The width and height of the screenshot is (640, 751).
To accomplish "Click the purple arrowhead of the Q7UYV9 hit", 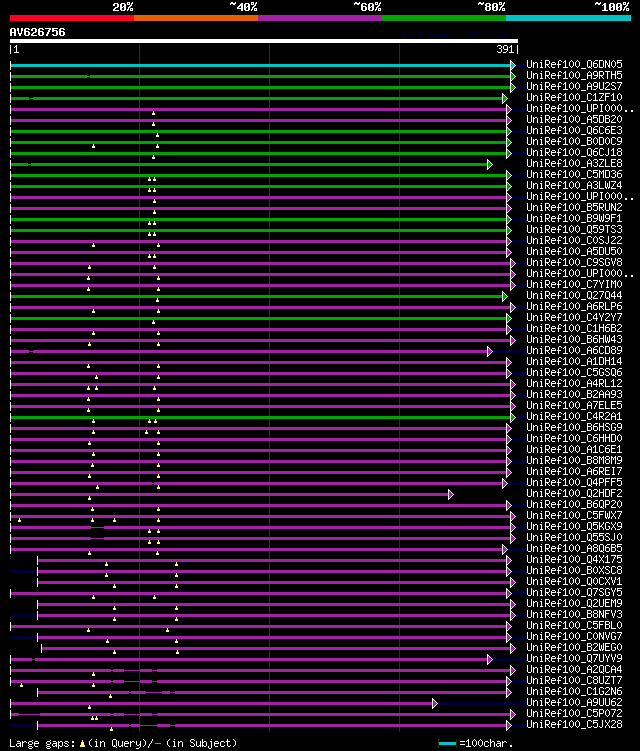I will pyautogui.click(x=490, y=660).
